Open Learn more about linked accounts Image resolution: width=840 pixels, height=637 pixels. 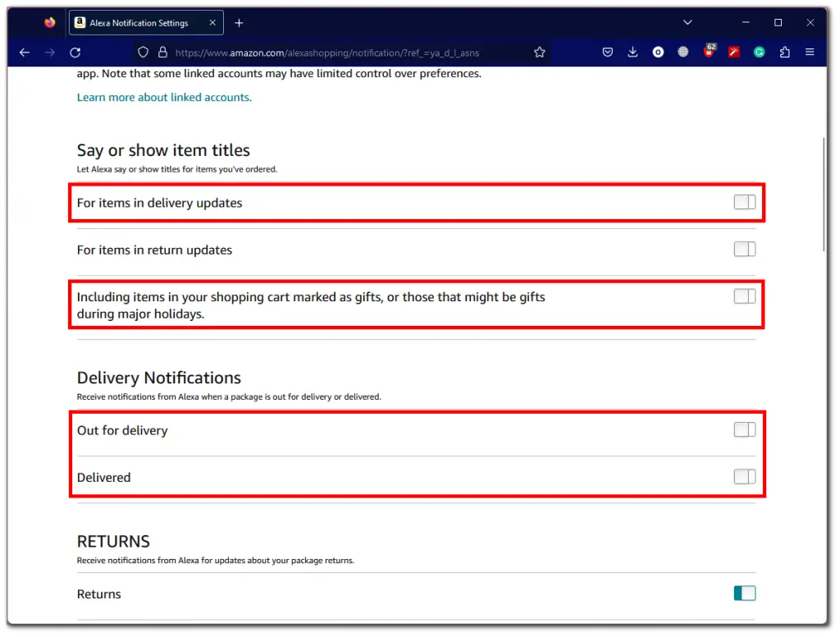163,97
